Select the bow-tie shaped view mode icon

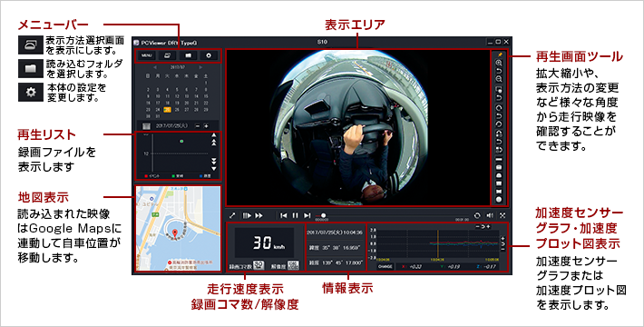tap(500, 192)
